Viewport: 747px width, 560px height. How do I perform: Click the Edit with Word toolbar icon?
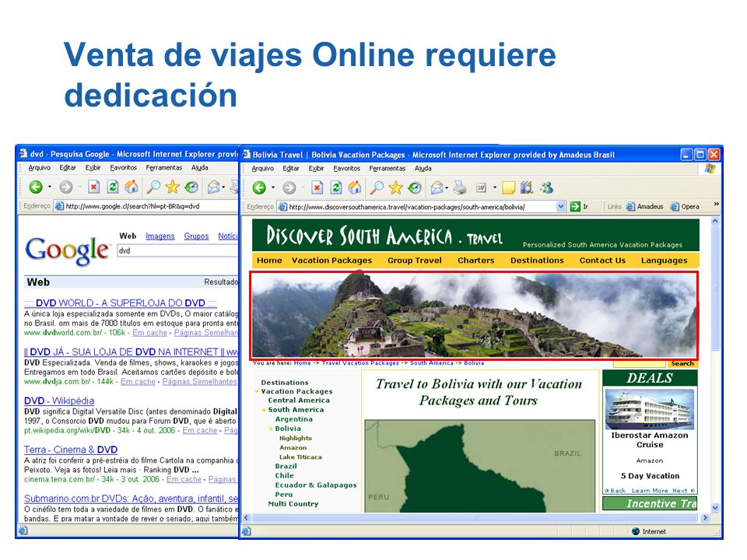point(482,188)
